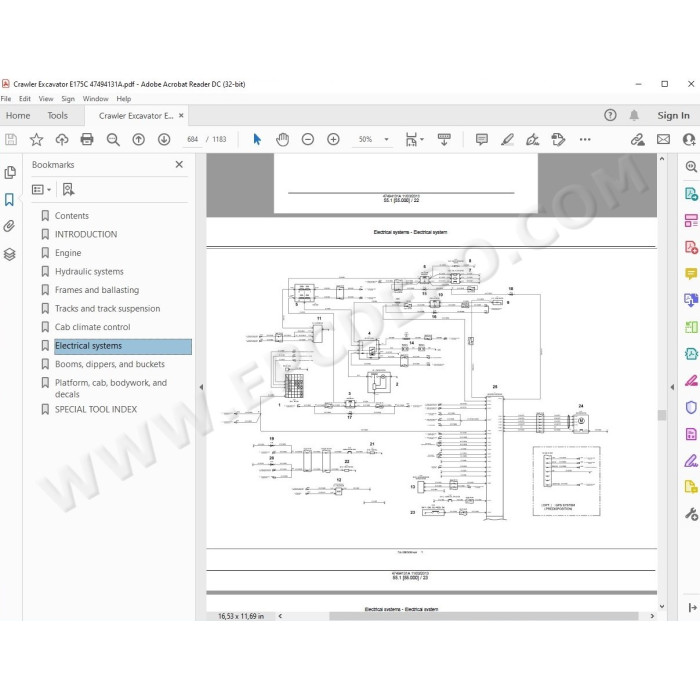Open the INTRODUCTION bookmark

(86, 234)
